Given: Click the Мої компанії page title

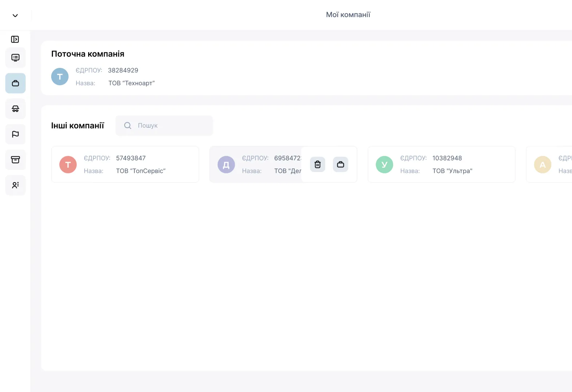Looking at the screenshot, I should coord(348,15).
